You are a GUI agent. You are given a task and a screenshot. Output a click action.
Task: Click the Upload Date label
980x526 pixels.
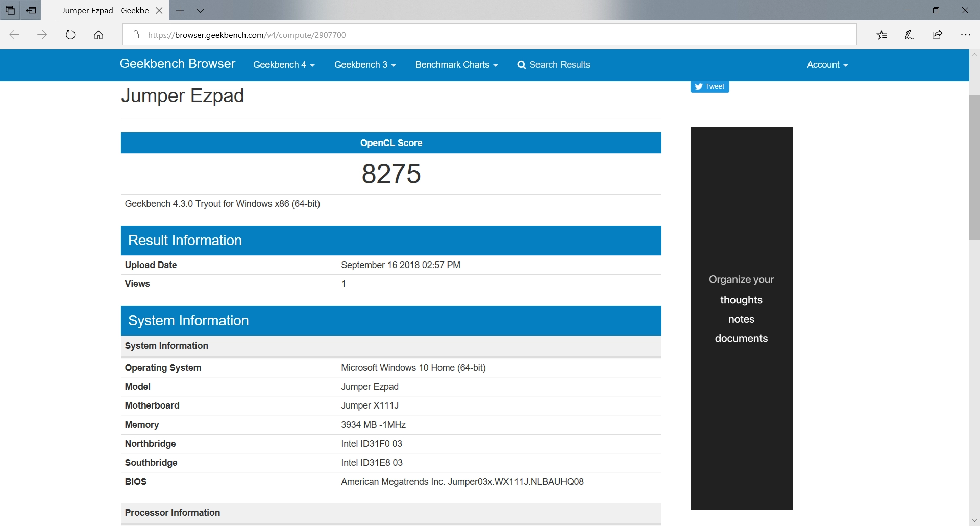[151, 265]
